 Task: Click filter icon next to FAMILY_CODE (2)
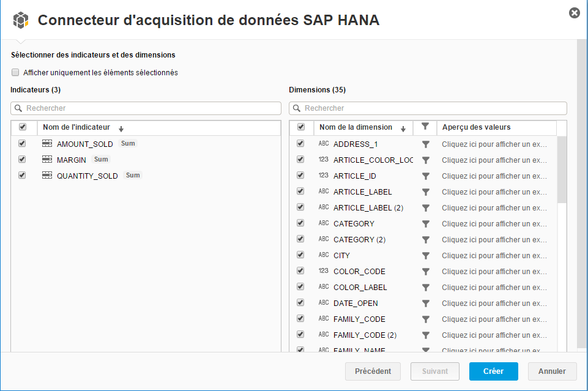point(426,335)
